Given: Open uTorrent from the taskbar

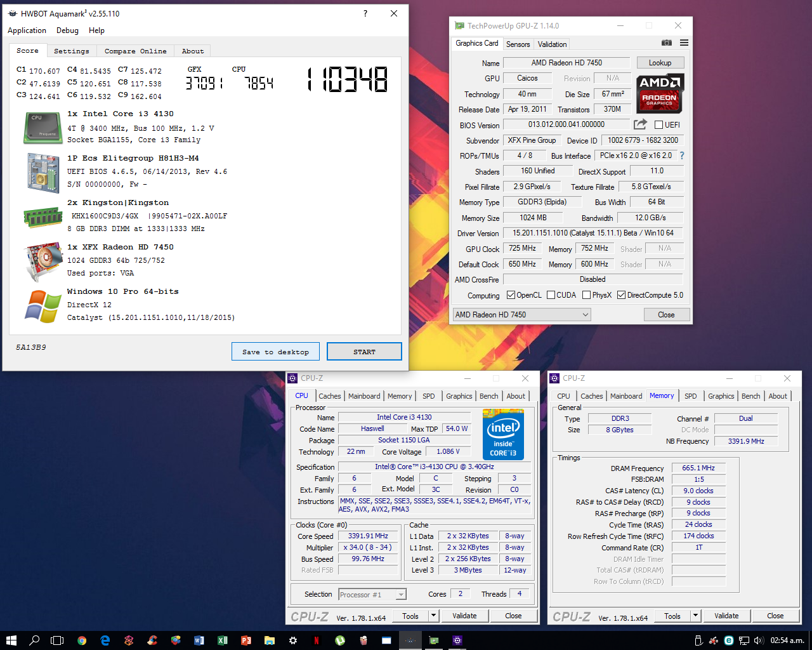Looking at the screenshot, I should click(340, 640).
